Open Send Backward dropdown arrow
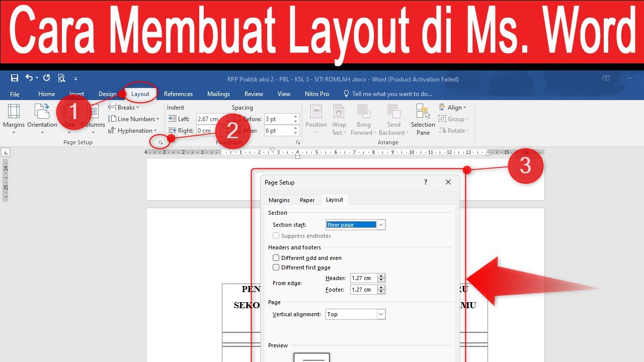Image resolution: width=644 pixels, height=362 pixels. point(408,133)
